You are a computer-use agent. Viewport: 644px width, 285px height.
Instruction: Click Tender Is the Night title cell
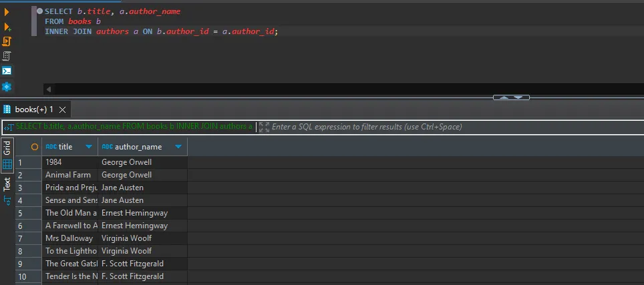click(70, 276)
